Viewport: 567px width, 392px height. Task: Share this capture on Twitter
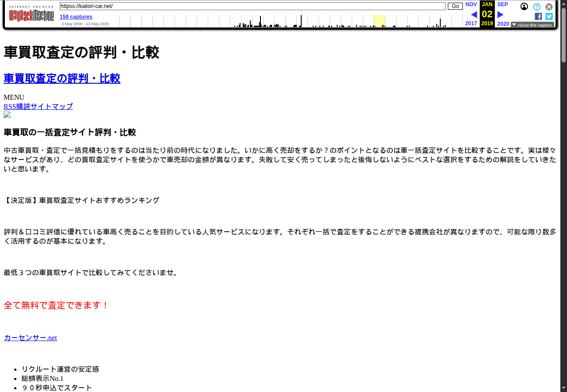click(x=549, y=16)
